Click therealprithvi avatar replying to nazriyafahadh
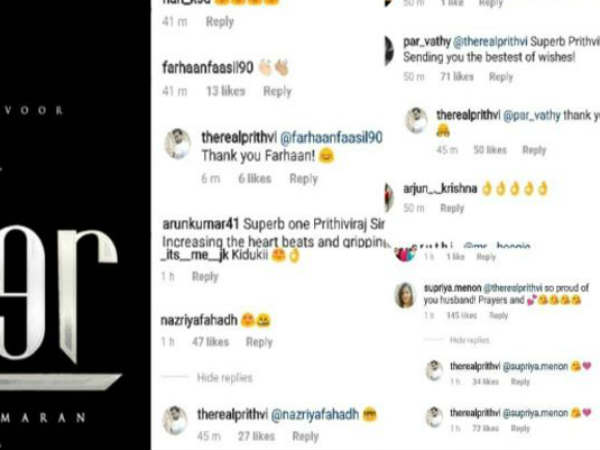Screen dimensions: 600x450 click(175, 420)
